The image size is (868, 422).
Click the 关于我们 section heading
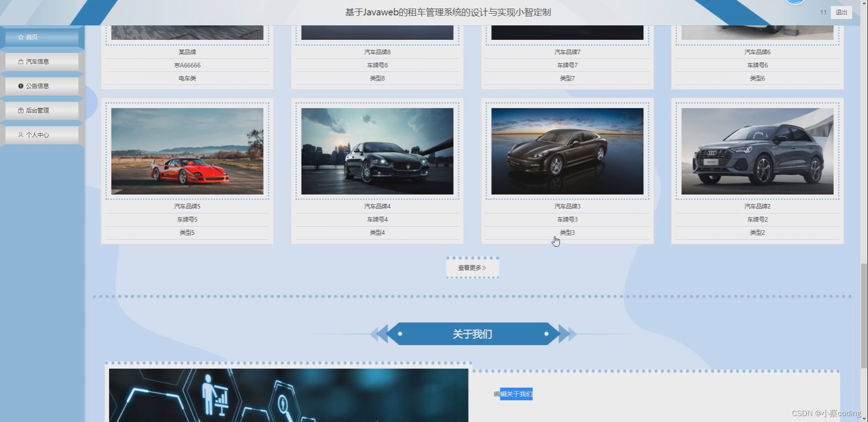472,334
